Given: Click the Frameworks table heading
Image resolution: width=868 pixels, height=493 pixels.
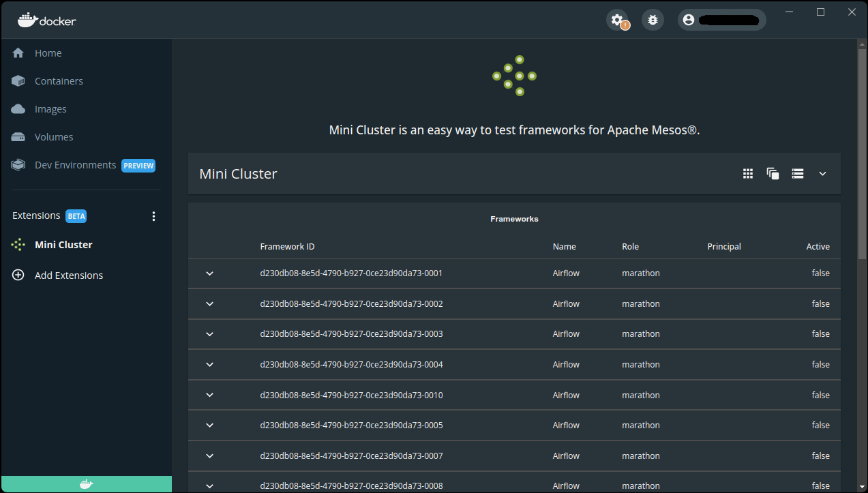Looking at the screenshot, I should [514, 219].
